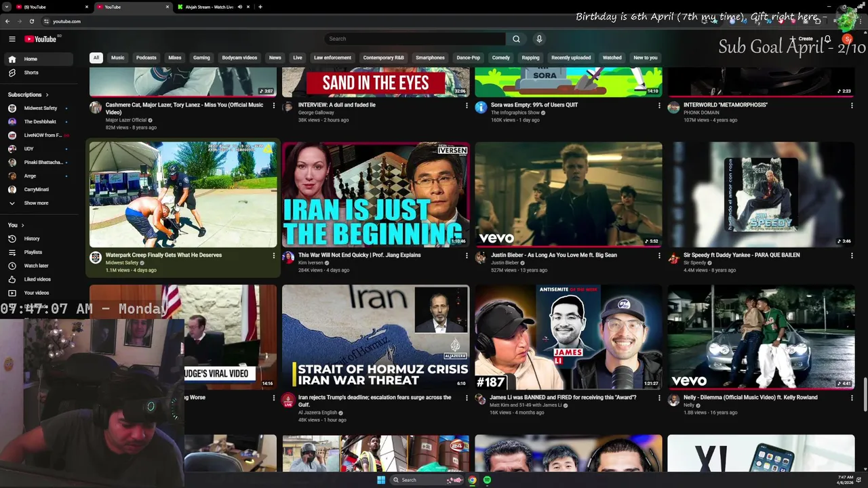Open Your videos in the sidebar
The width and height of the screenshot is (868, 488).
coord(39,293)
